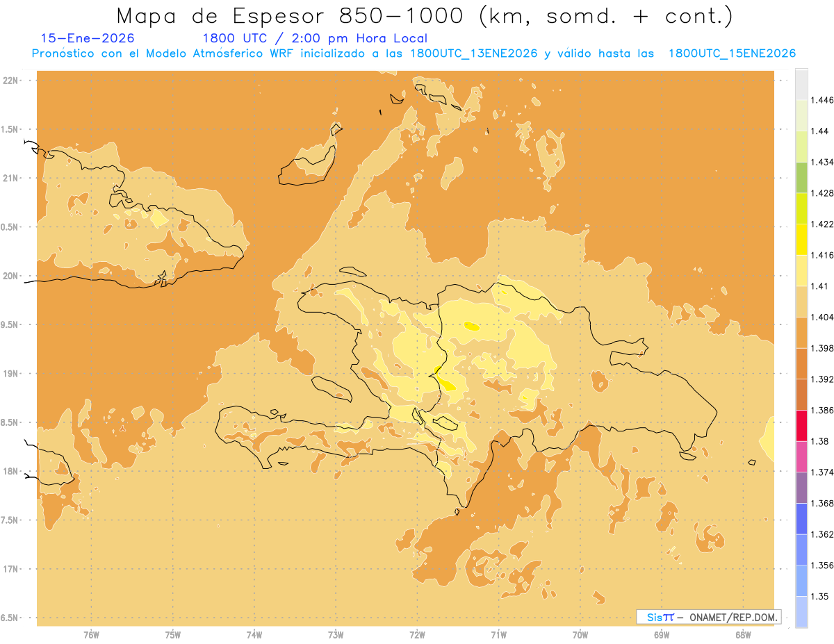This screenshot has width=834, height=644.
Task: Click the colorbar value 1.416
Action: (x=824, y=255)
